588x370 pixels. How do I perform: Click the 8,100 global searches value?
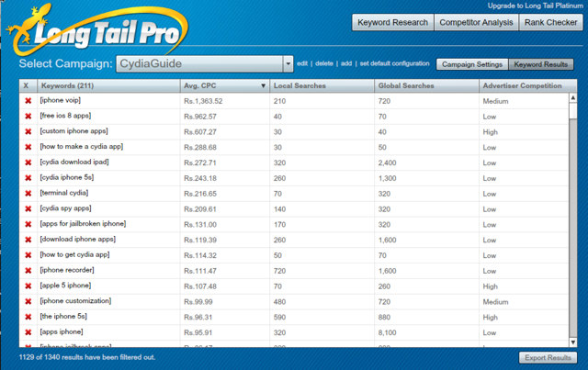388,333
